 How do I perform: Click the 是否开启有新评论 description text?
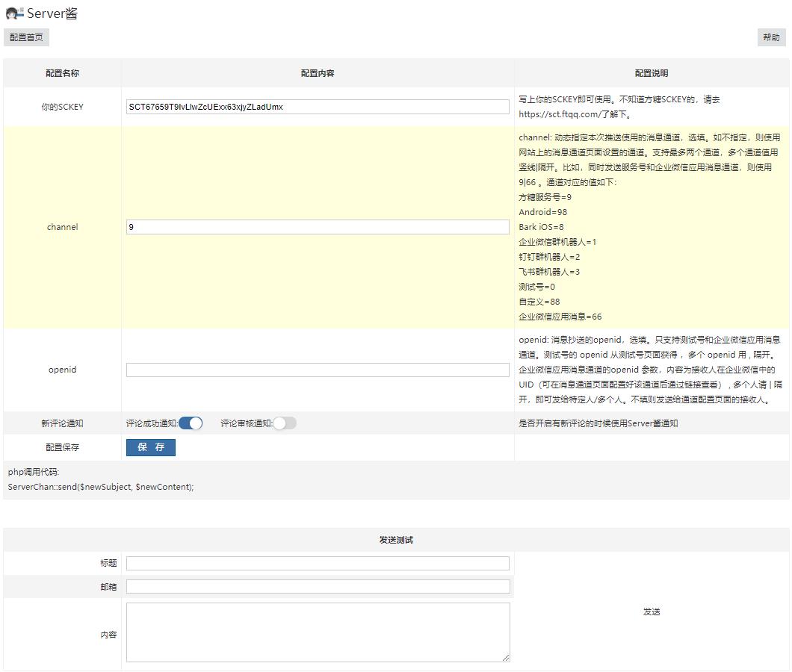click(598, 423)
